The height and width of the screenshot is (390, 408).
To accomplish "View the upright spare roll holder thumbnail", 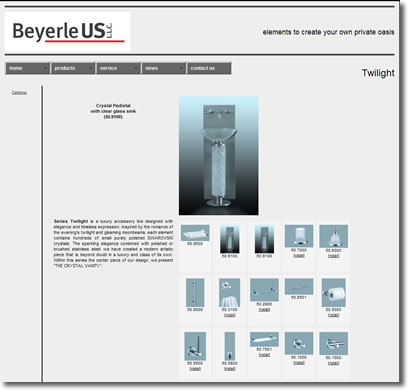I will (x=195, y=346).
